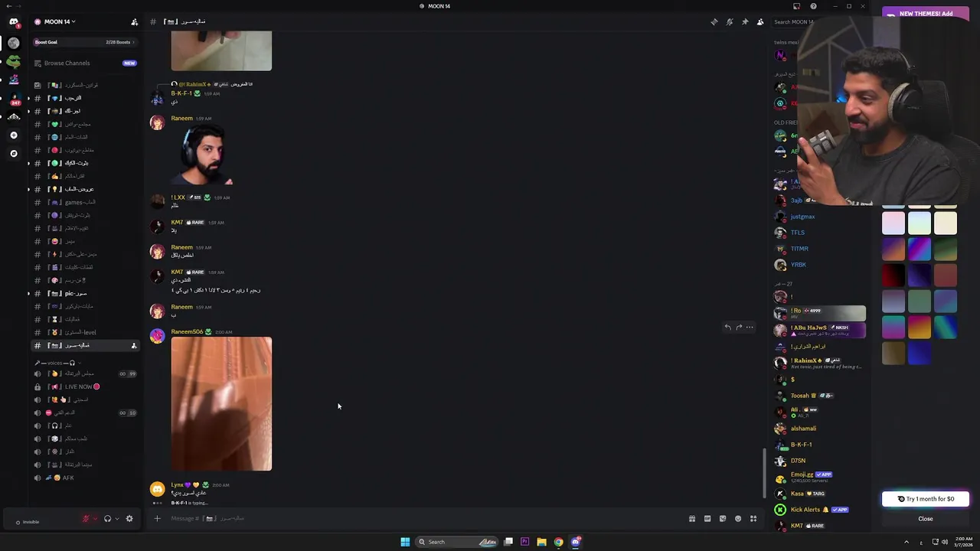Image resolution: width=980 pixels, height=551 pixels.
Task: Open Discover servers compass icon
Action: pos(13,154)
